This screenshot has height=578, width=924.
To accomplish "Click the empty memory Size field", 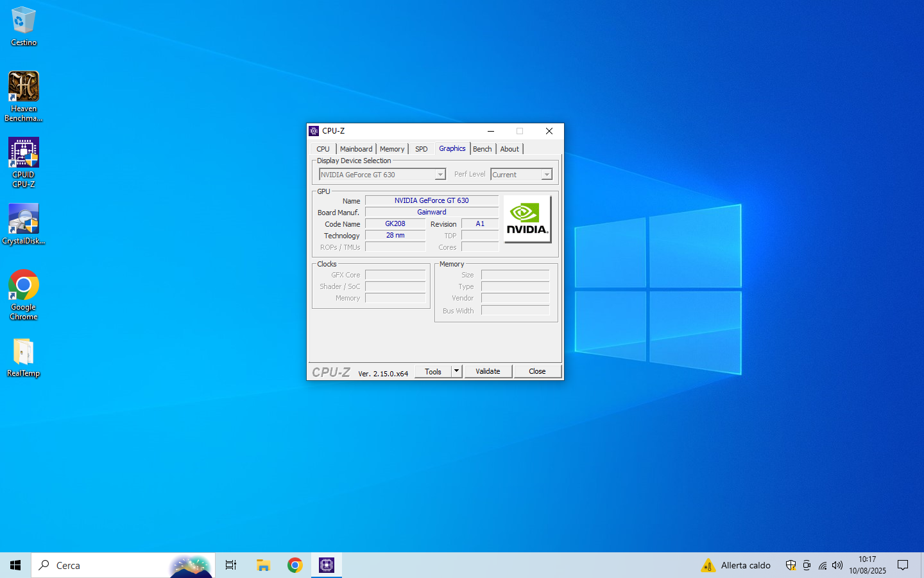I will click(x=515, y=275).
